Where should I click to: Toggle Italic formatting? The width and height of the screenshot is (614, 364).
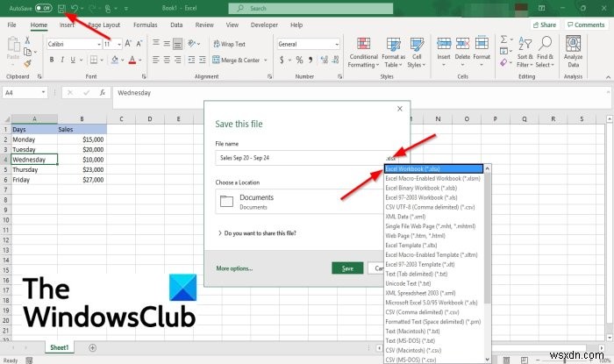62,60
